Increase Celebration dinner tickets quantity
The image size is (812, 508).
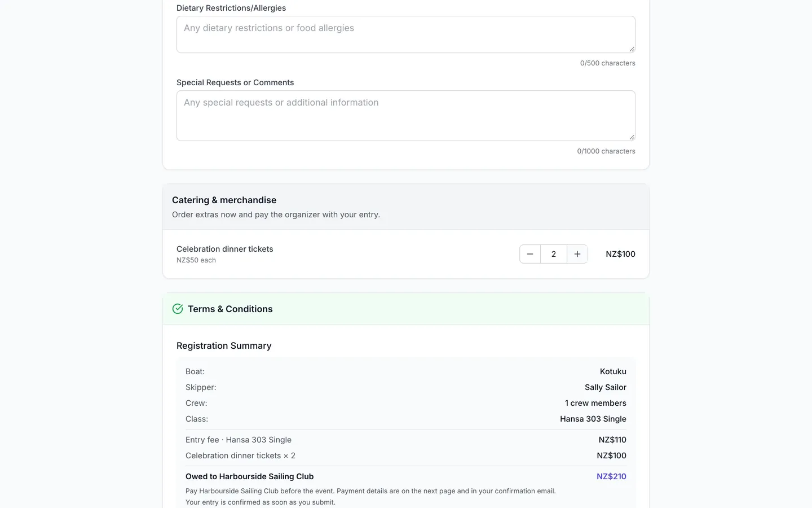tap(577, 254)
